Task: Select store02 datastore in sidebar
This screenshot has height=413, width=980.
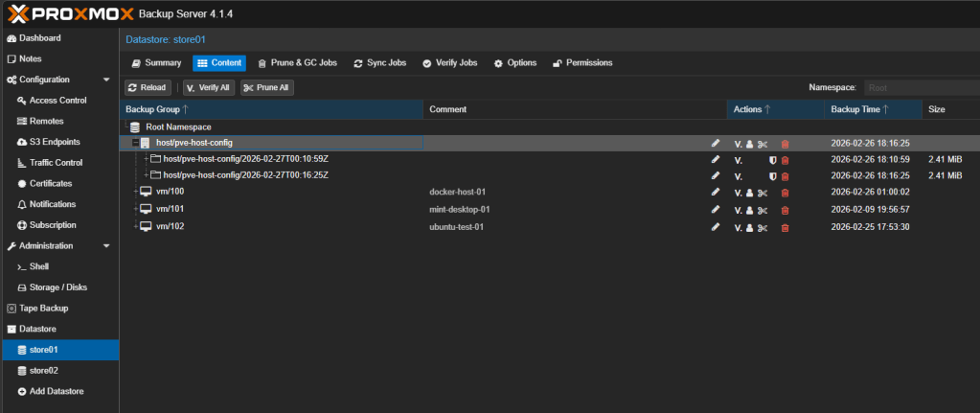Action: 43,370
